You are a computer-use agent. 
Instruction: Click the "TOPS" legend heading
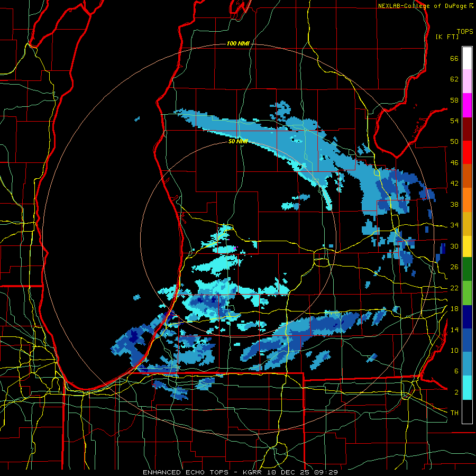pyautogui.click(x=465, y=32)
